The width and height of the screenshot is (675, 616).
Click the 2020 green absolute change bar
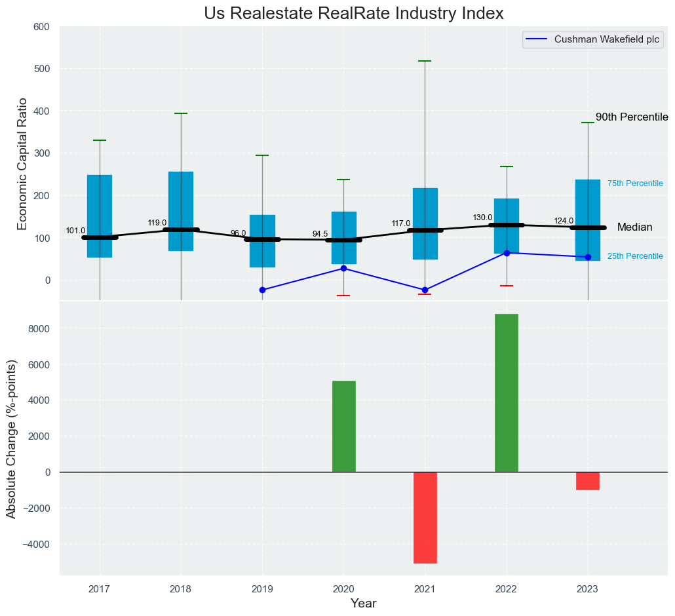click(x=344, y=426)
